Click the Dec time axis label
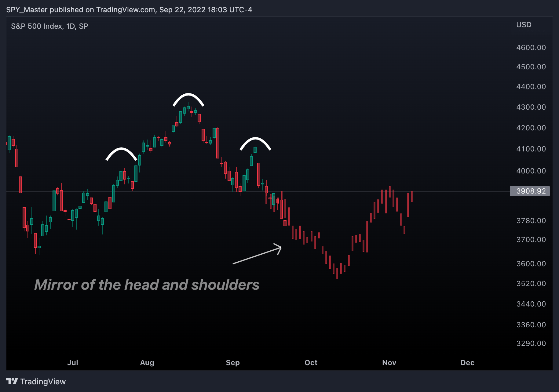The image size is (559, 392). point(467,363)
